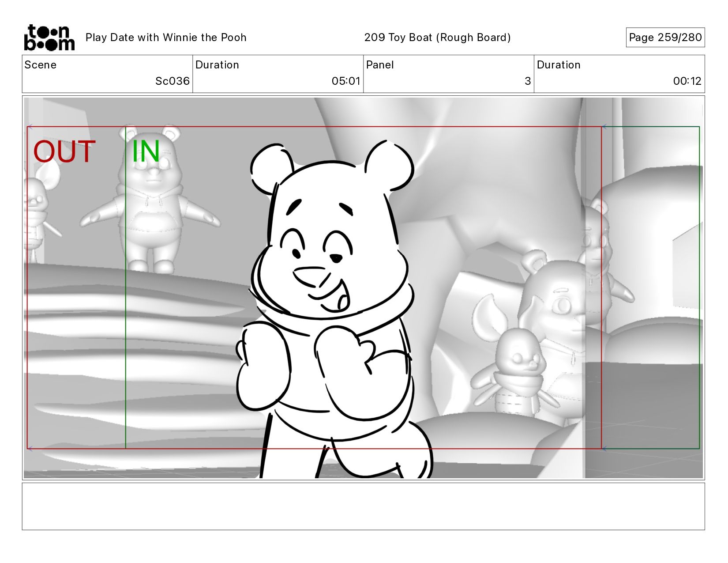Image resolution: width=728 pixels, height=563 pixels.
Task: Click the 'Panel' label
Action: (379, 65)
